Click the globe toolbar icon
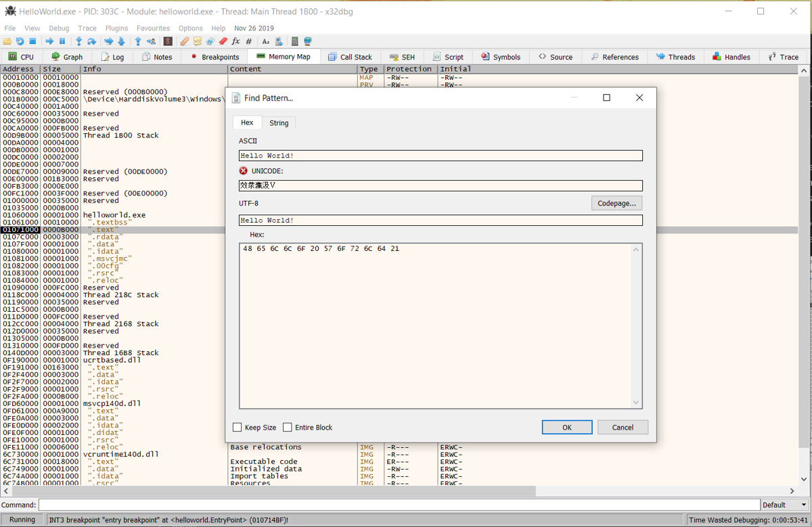Image resolution: width=812 pixels, height=527 pixels. [x=308, y=41]
